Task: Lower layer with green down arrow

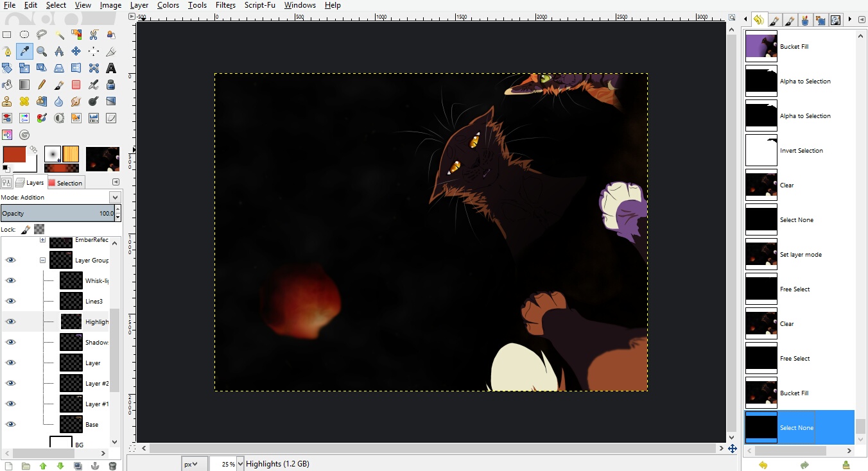Action: pyautogui.click(x=60, y=466)
